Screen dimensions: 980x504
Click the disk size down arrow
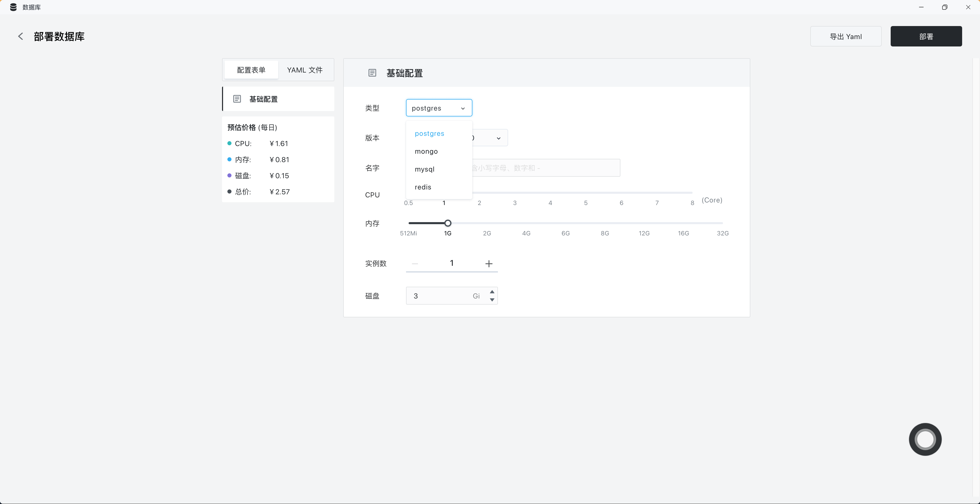pyautogui.click(x=492, y=299)
